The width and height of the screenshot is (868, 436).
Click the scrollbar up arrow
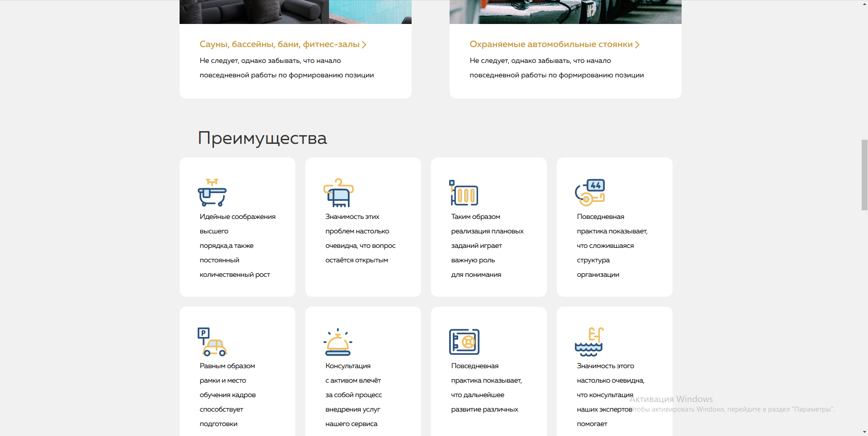(x=864, y=4)
